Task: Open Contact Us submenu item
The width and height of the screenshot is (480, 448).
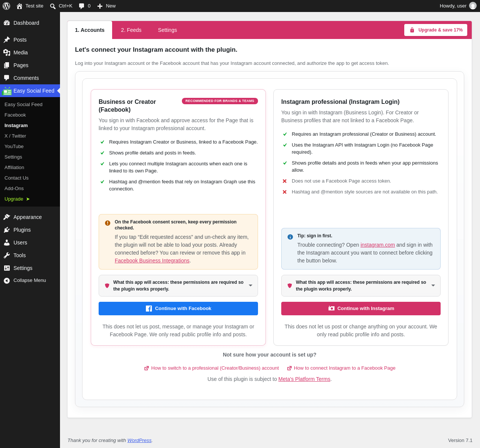Action: [x=16, y=178]
